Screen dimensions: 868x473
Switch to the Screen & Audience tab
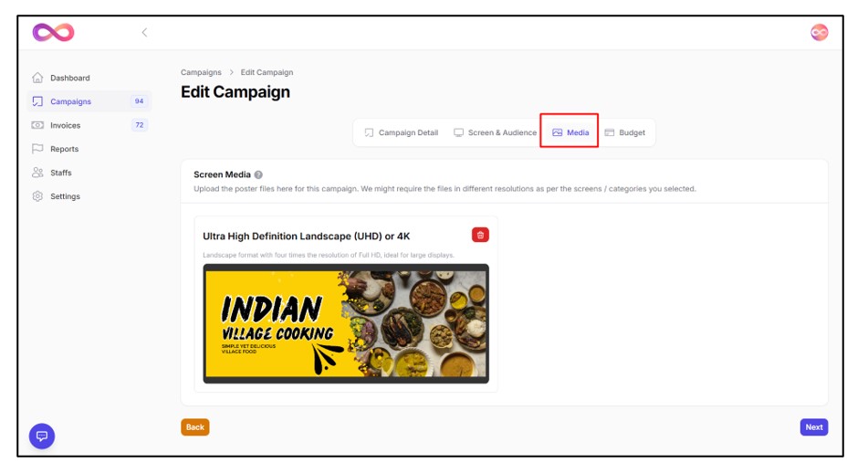point(495,133)
